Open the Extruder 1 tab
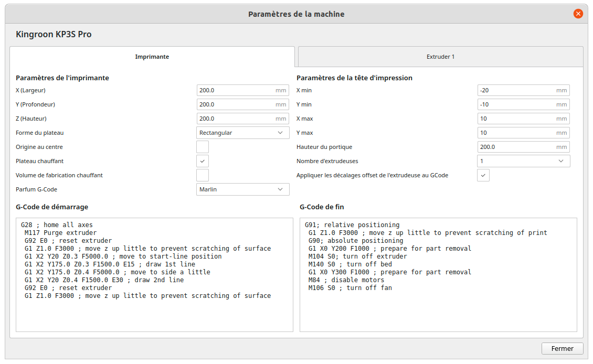The width and height of the screenshot is (593, 364). click(x=441, y=57)
